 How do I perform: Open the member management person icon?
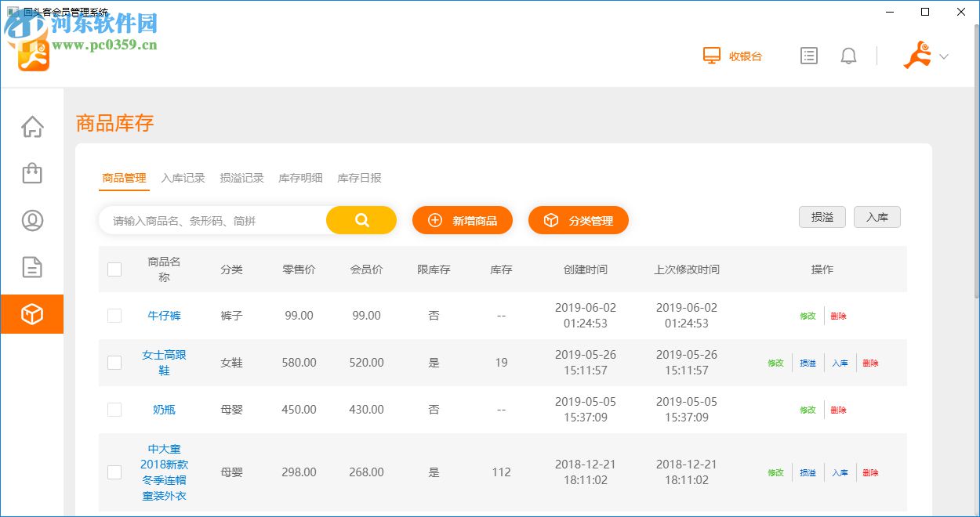click(x=32, y=220)
